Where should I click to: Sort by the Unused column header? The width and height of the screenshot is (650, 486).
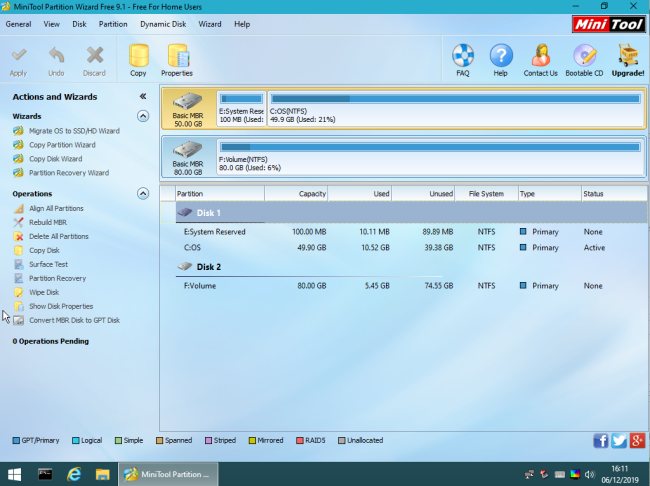tap(423, 194)
